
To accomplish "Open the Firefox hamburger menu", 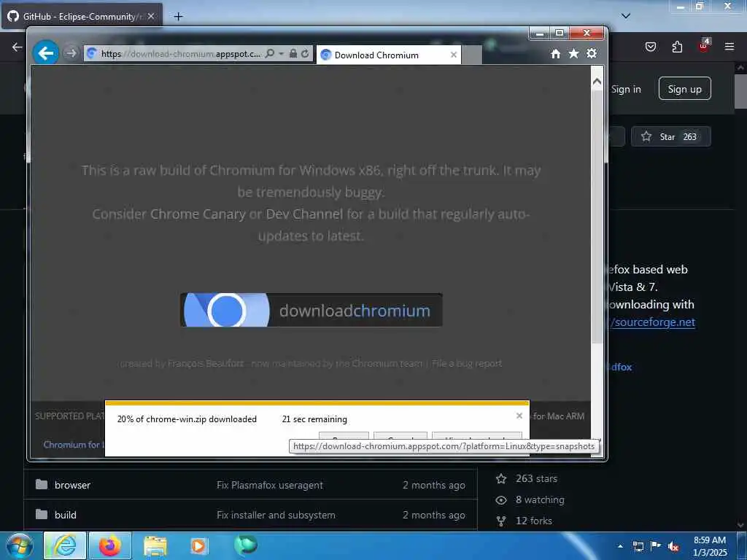I will (x=729, y=47).
